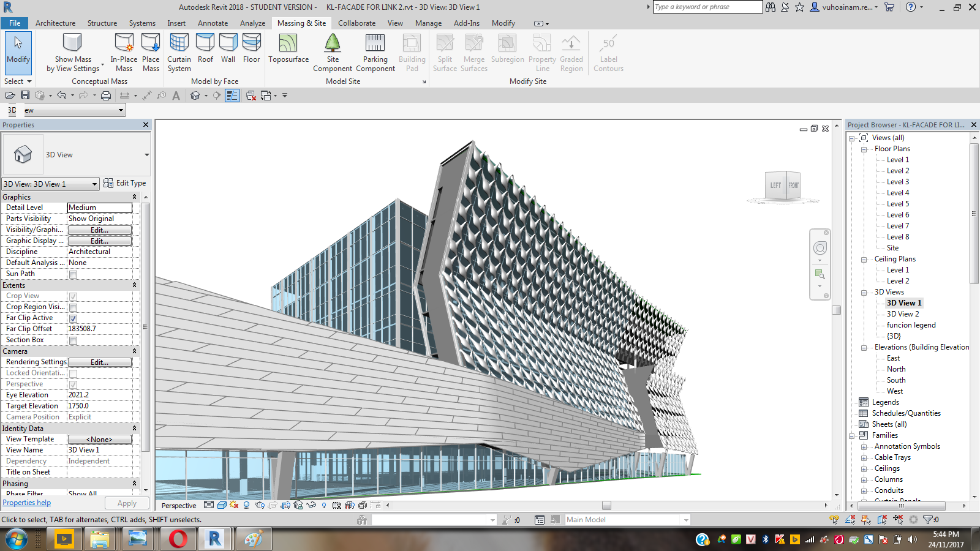
Task: Open the 3D View 1 view selector dropdown
Action: point(50,184)
